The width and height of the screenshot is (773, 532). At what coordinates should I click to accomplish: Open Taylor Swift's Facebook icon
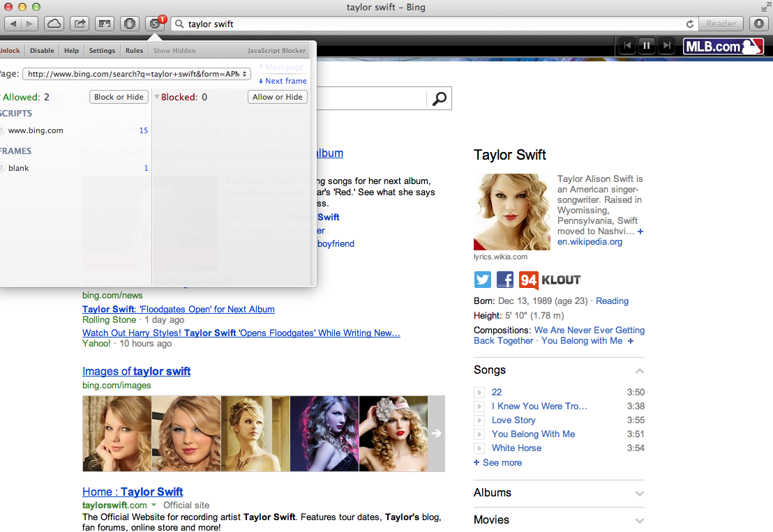505,280
